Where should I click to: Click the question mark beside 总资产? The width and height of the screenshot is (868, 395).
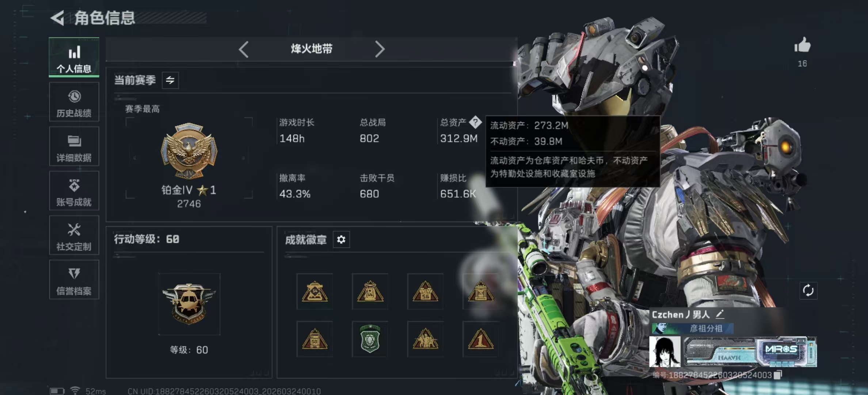point(475,122)
